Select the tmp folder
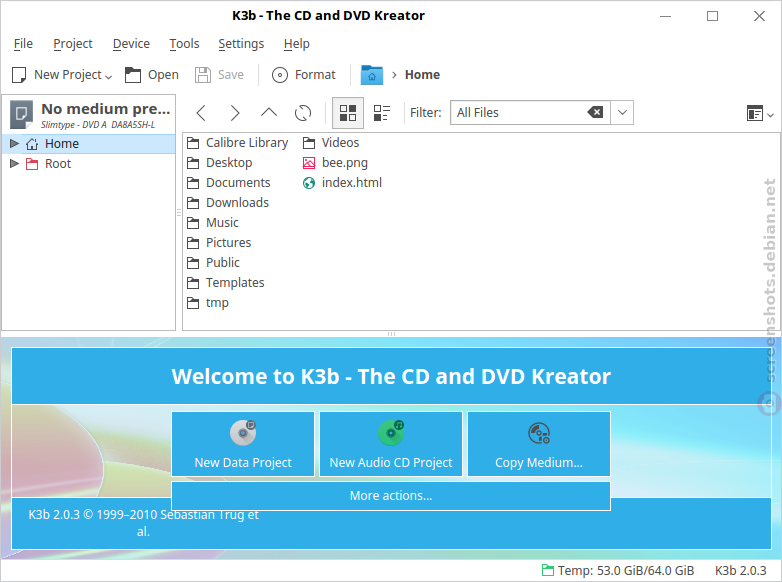This screenshot has height=582, width=782. [x=207, y=303]
